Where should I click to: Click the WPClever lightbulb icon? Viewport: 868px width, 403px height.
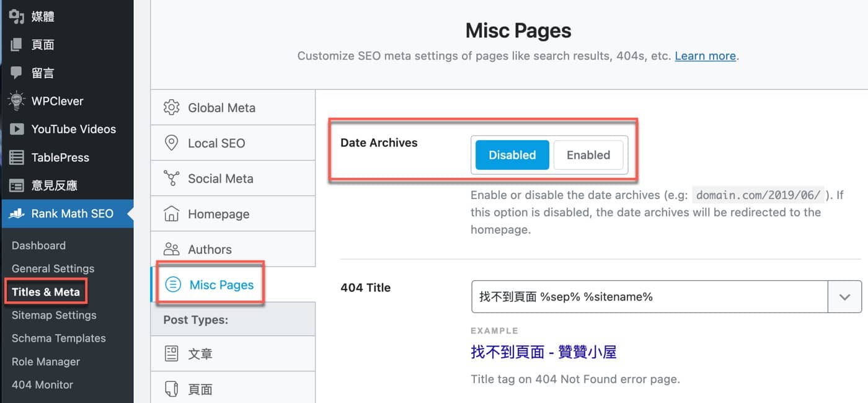click(x=17, y=101)
